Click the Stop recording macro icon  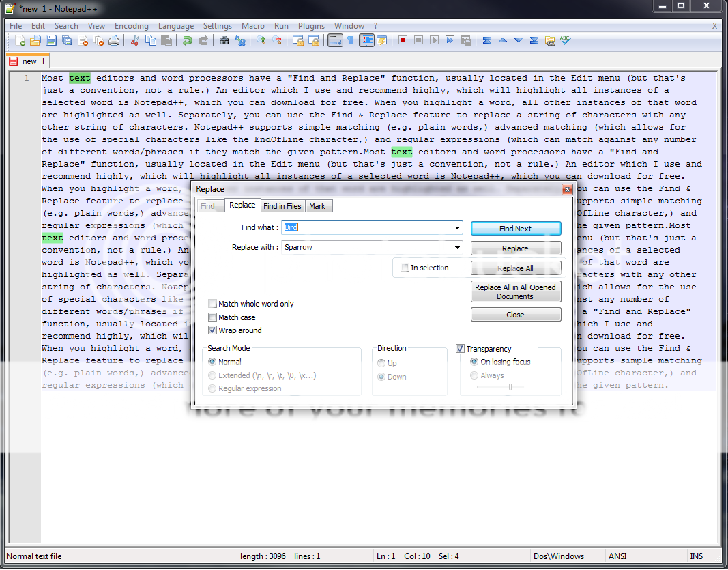click(x=419, y=41)
